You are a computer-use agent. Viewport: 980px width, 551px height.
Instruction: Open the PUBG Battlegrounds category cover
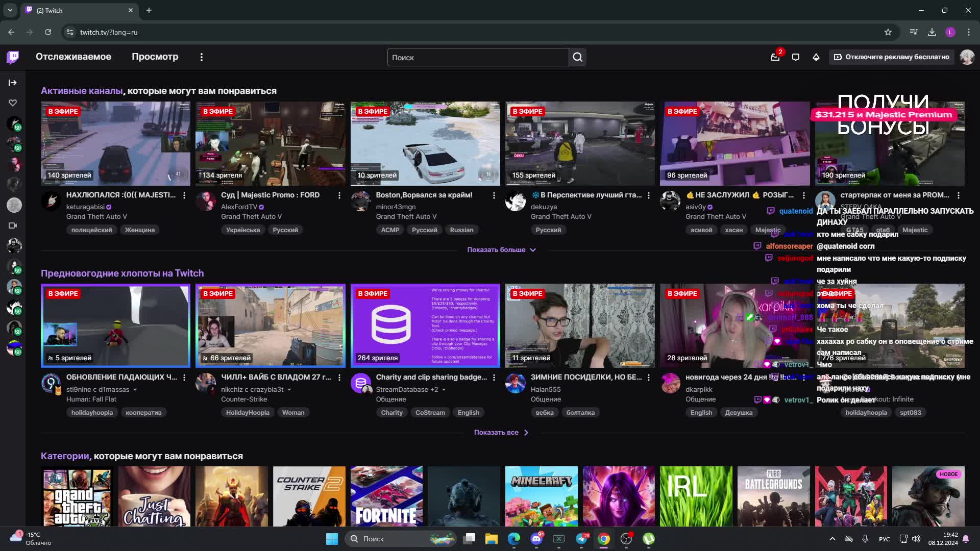(x=773, y=496)
